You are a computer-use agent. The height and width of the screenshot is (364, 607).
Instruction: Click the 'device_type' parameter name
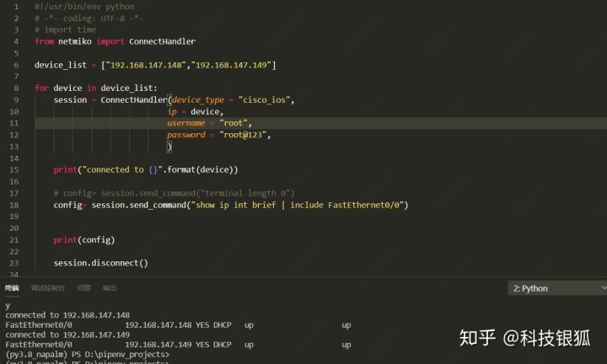tap(198, 99)
